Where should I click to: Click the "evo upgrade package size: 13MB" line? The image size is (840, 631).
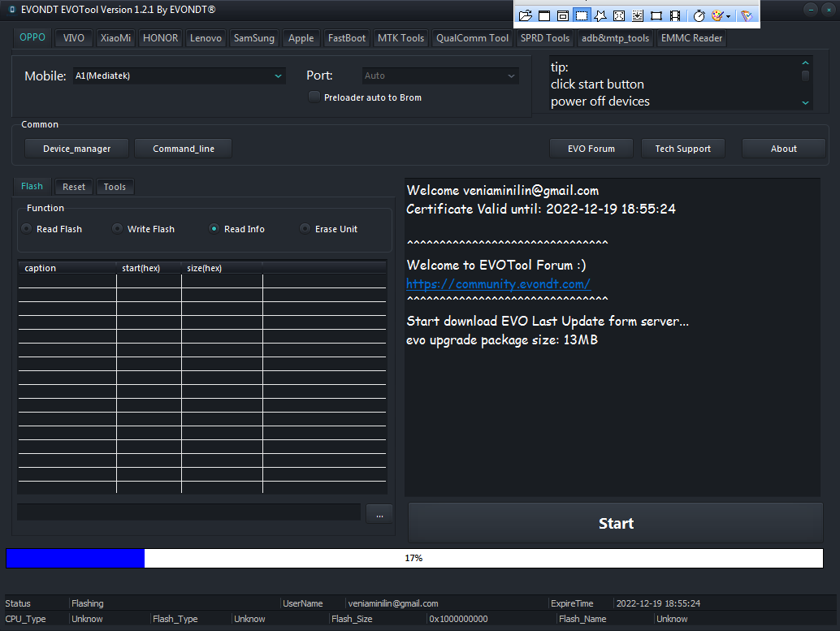[502, 340]
